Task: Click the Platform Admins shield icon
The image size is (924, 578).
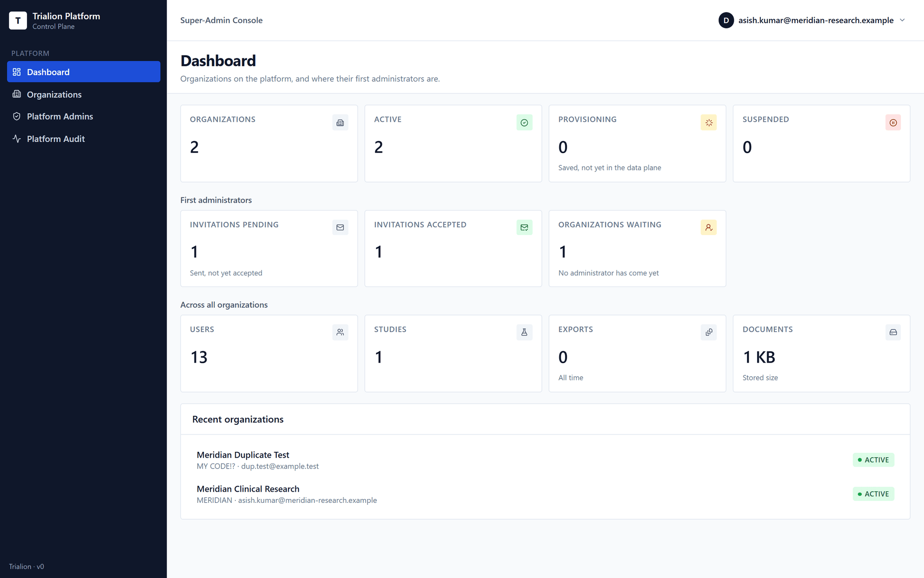Action: (x=17, y=117)
